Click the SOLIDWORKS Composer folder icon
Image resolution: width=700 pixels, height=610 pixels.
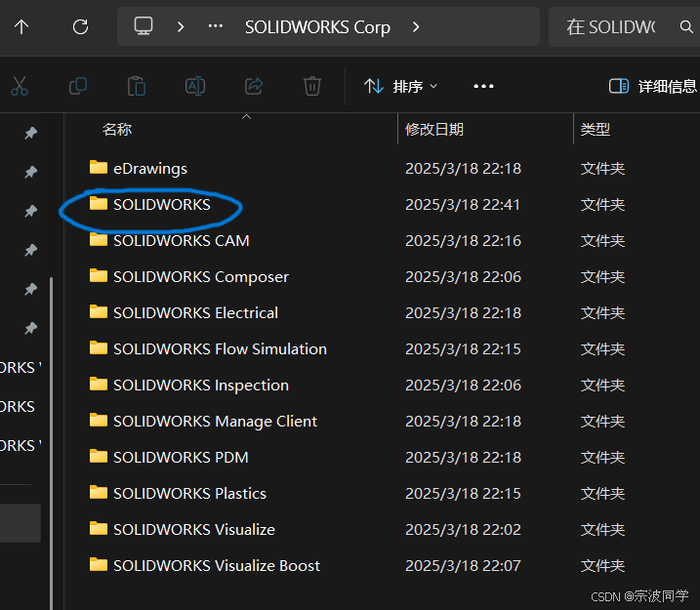[99, 276]
